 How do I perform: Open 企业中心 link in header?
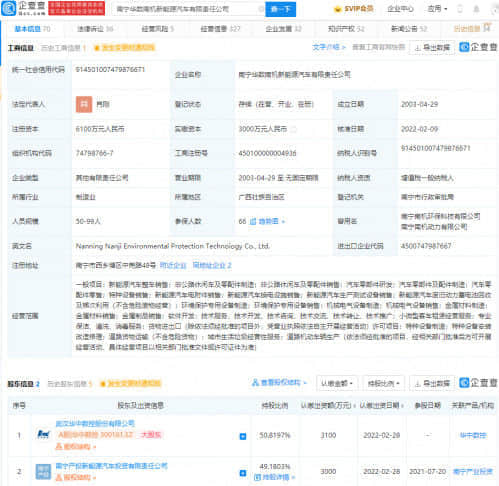click(x=400, y=9)
